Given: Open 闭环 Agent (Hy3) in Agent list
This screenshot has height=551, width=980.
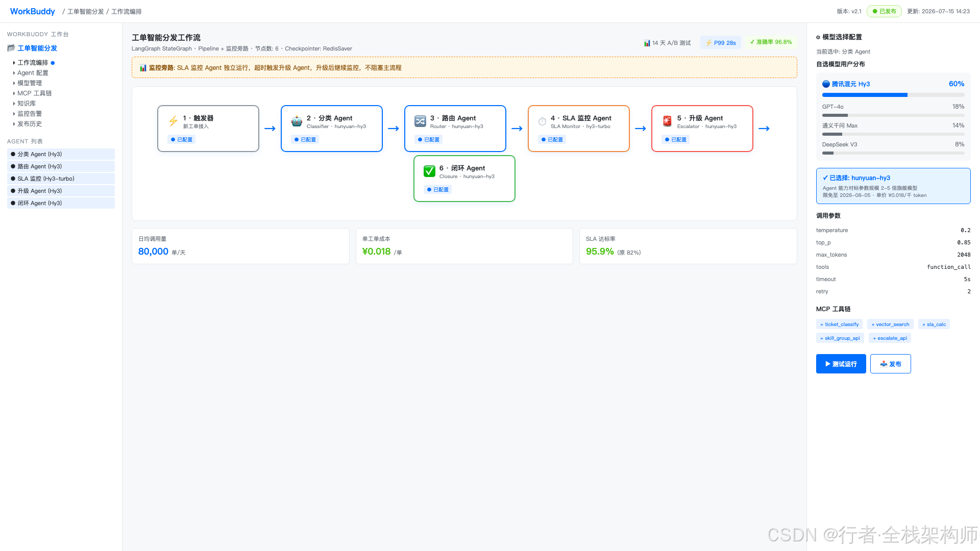Looking at the screenshot, I should (61, 203).
